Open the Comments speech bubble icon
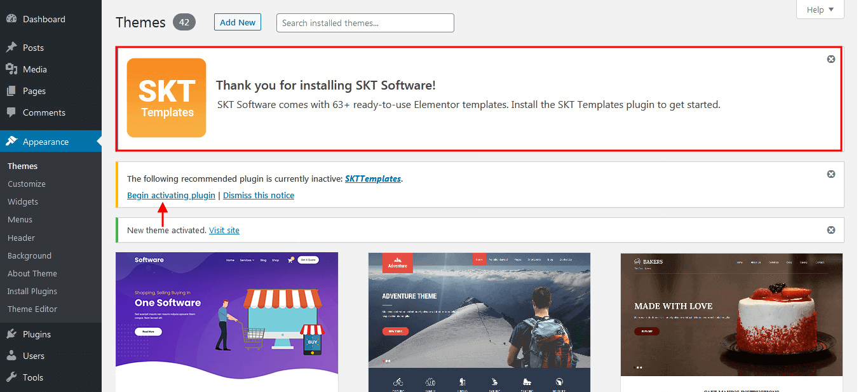 point(11,112)
